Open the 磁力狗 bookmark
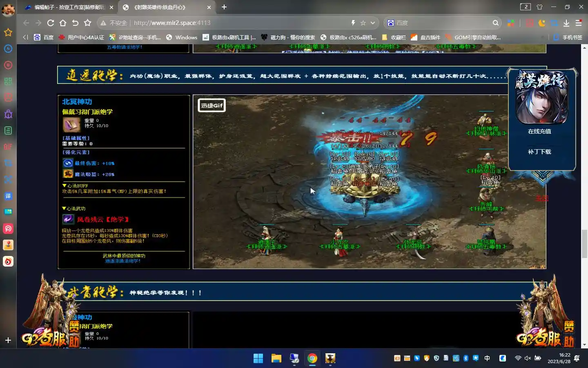The width and height of the screenshot is (588, 368). (288, 37)
